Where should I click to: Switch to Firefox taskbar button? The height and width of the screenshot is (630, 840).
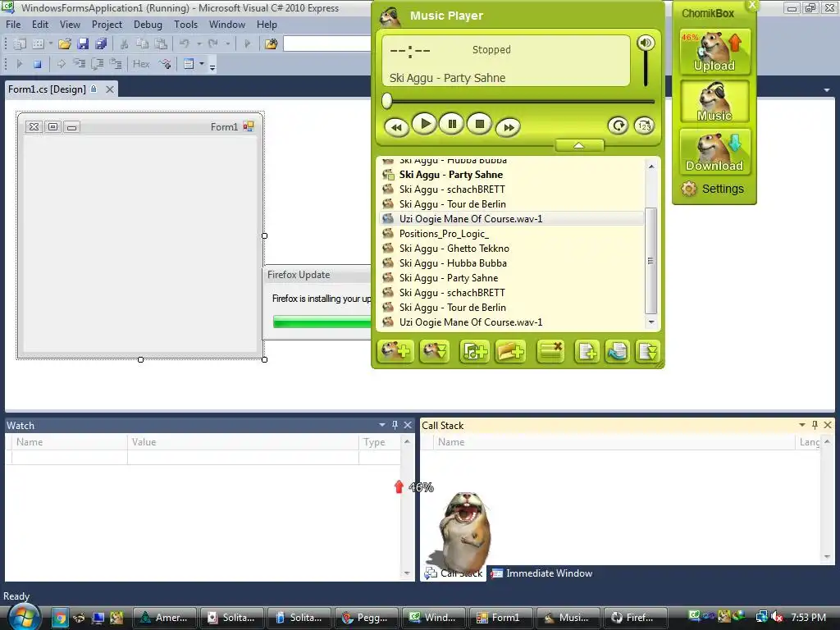[x=636, y=618]
